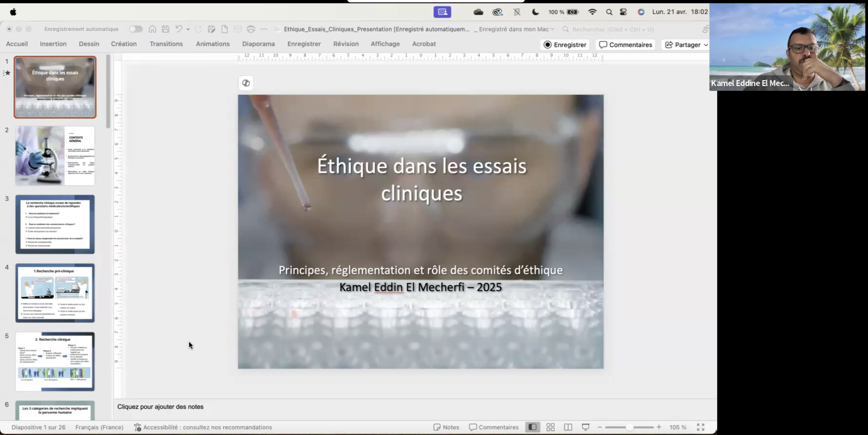This screenshot has height=435, width=868.
Task: Toggle the Enregistrement automatique switch
Action: click(136, 29)
